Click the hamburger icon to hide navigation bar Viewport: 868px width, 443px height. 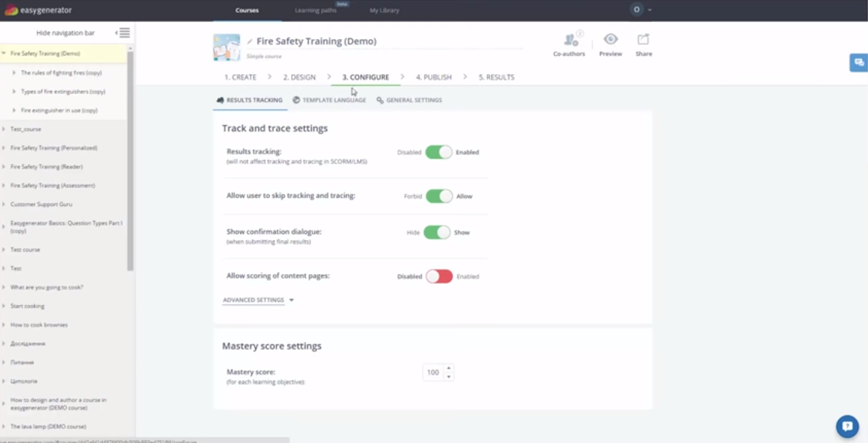pos(124,32)
